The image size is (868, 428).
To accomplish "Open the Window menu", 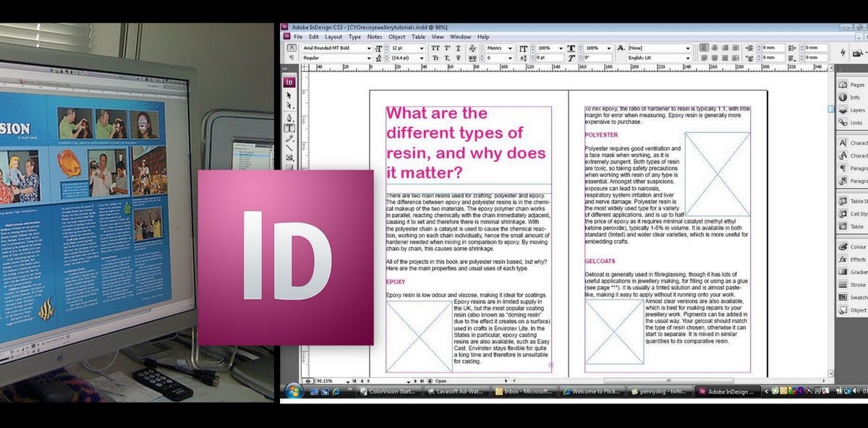I will tap(460, 36).
